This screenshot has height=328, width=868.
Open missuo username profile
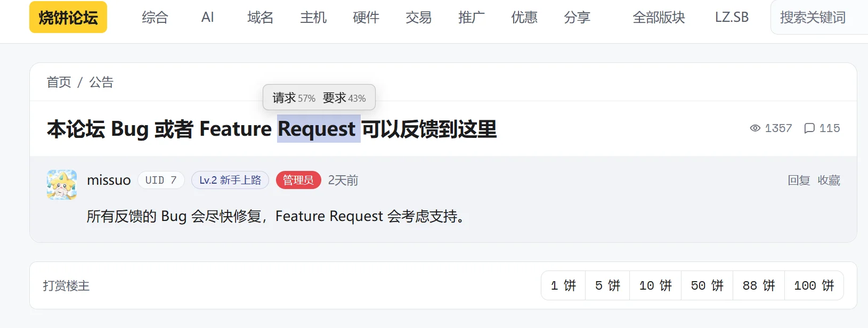click(109, 181)
